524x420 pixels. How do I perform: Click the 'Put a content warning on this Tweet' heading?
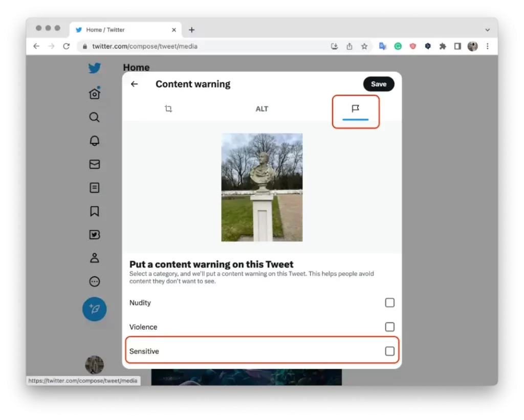point(211,264)
